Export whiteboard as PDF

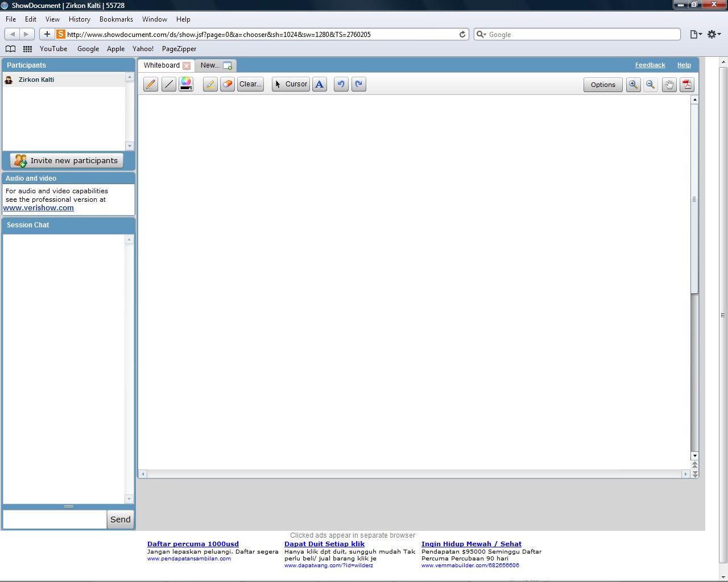(x=687, y=85)
